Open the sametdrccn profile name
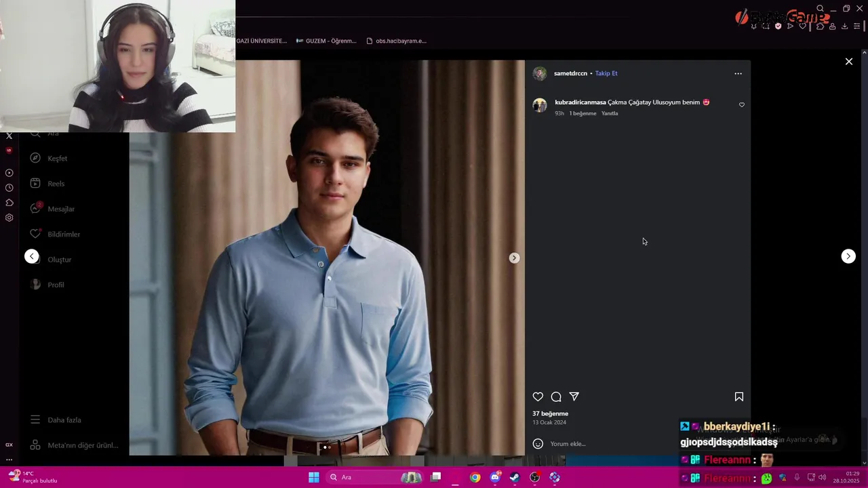The image size is (868, 488). pos(570,73)
